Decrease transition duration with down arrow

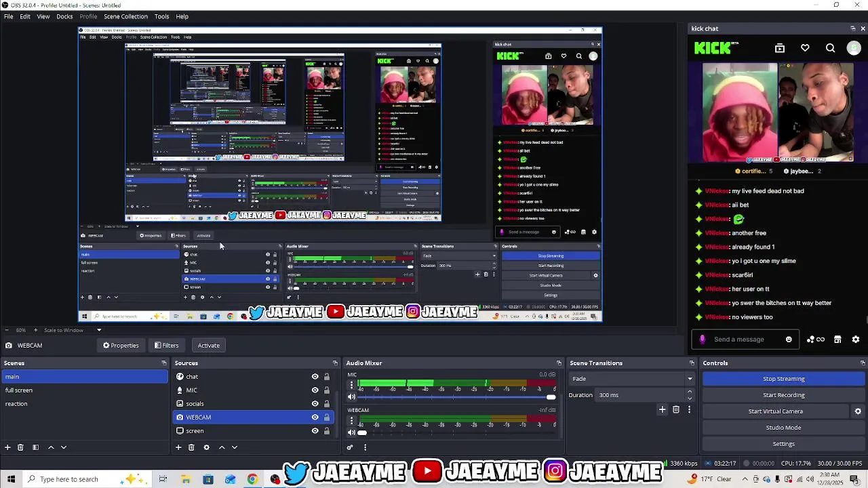(690, 398)
